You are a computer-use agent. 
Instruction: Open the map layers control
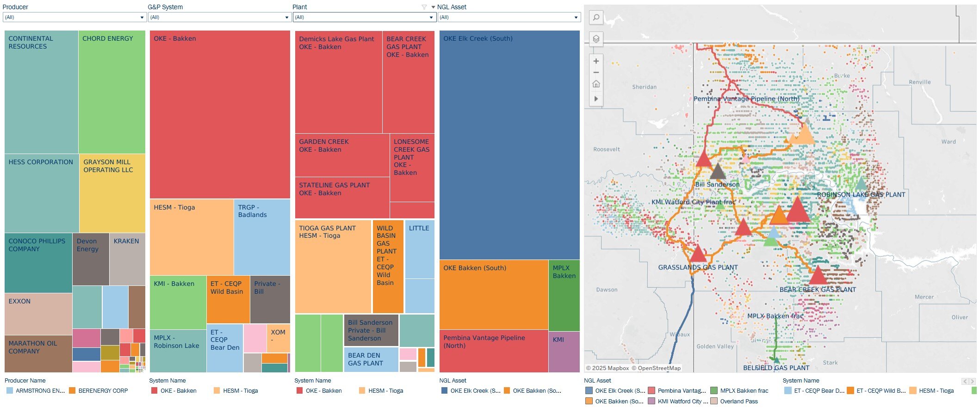596,39
